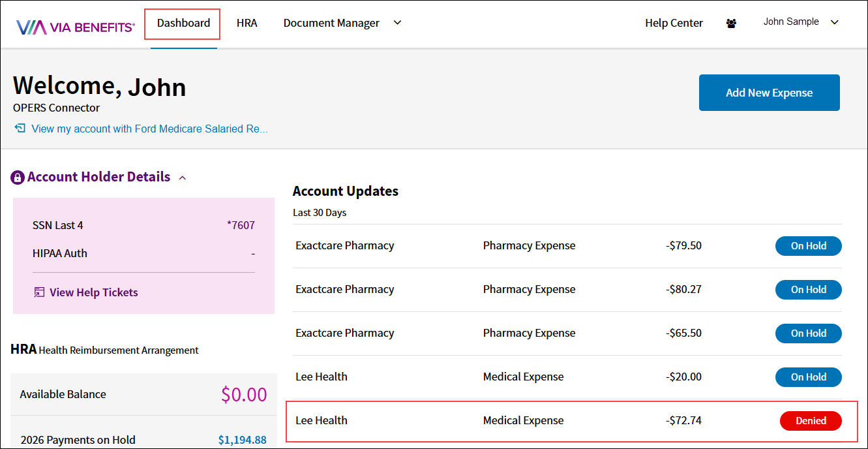Click the $1,194.88 payments on hold amount
The width and height of the screenshot is (868, 449).
[x=242, y=440]
